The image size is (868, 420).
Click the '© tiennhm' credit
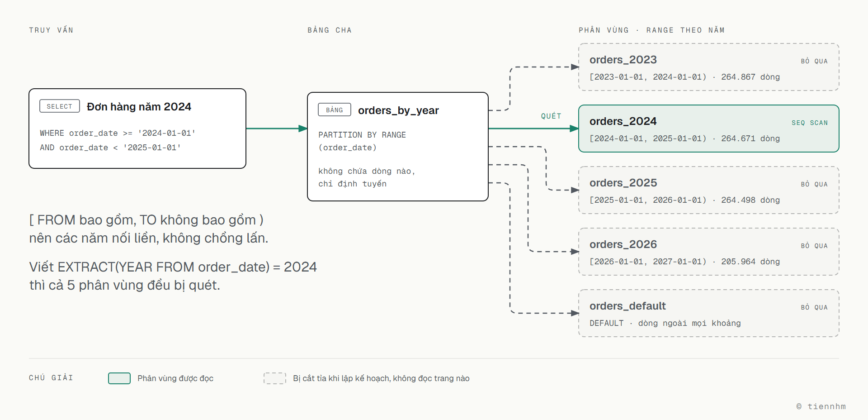821,406
